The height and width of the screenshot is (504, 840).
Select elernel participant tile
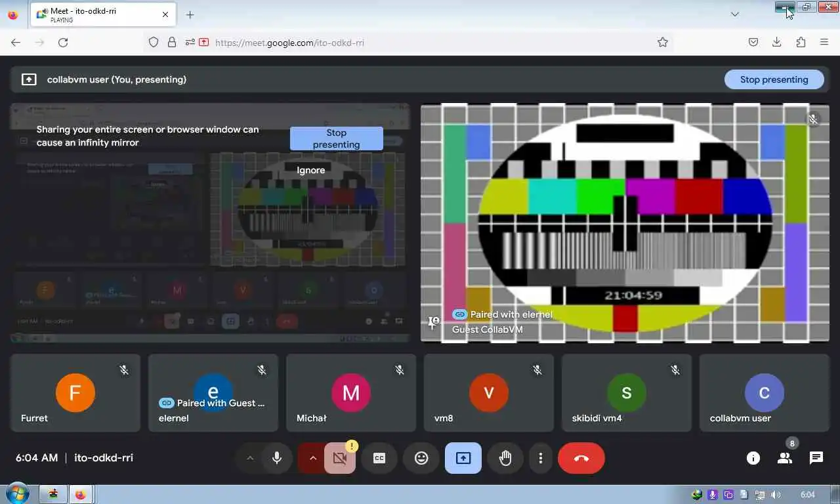[213, 392]
